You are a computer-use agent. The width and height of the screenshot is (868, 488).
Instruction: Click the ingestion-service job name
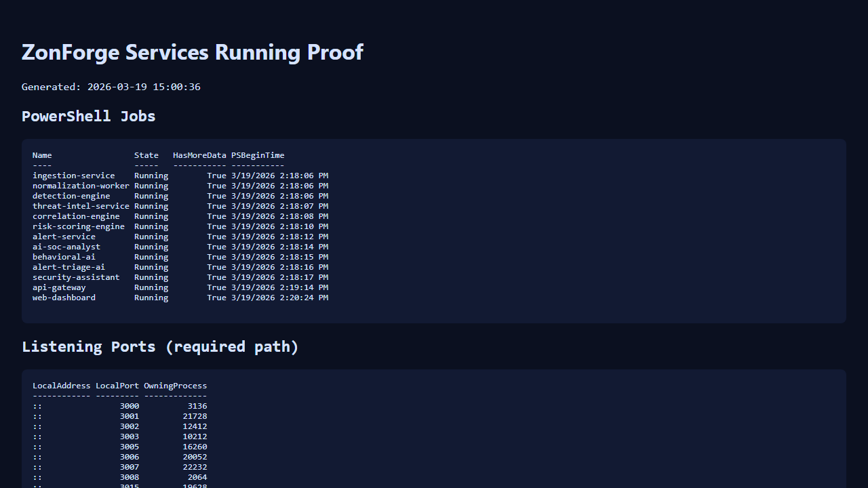click(x=74, y=176)
